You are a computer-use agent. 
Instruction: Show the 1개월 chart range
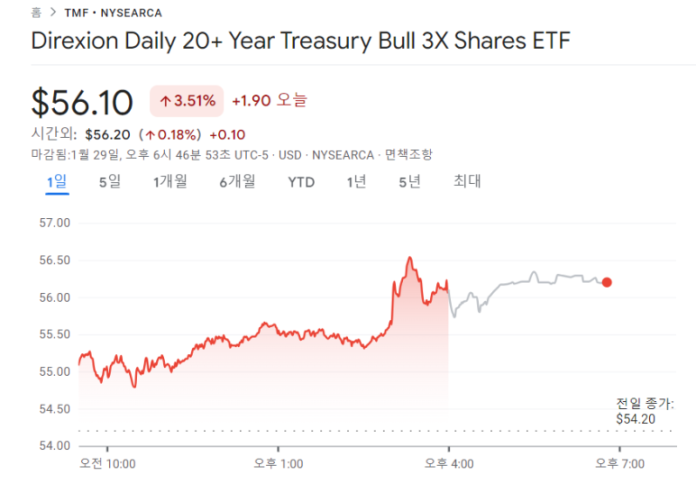pos(170,181)
